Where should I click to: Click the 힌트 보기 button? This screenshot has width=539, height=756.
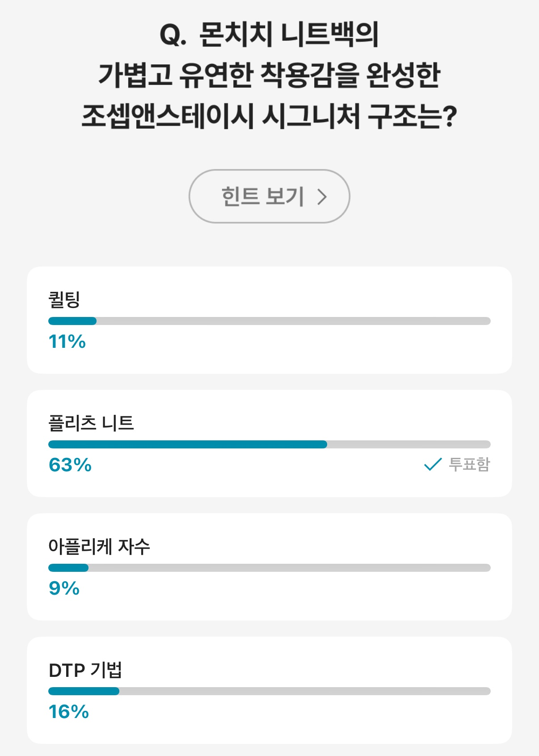(x=269, y=196)
